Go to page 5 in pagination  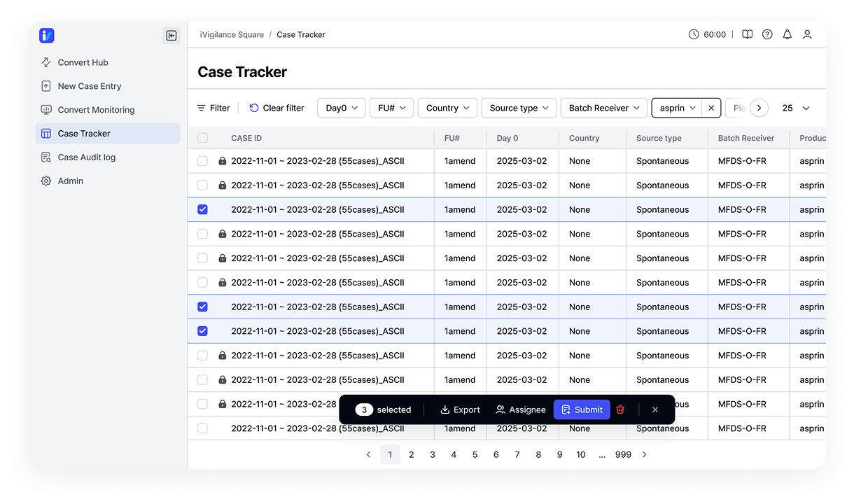475,454
